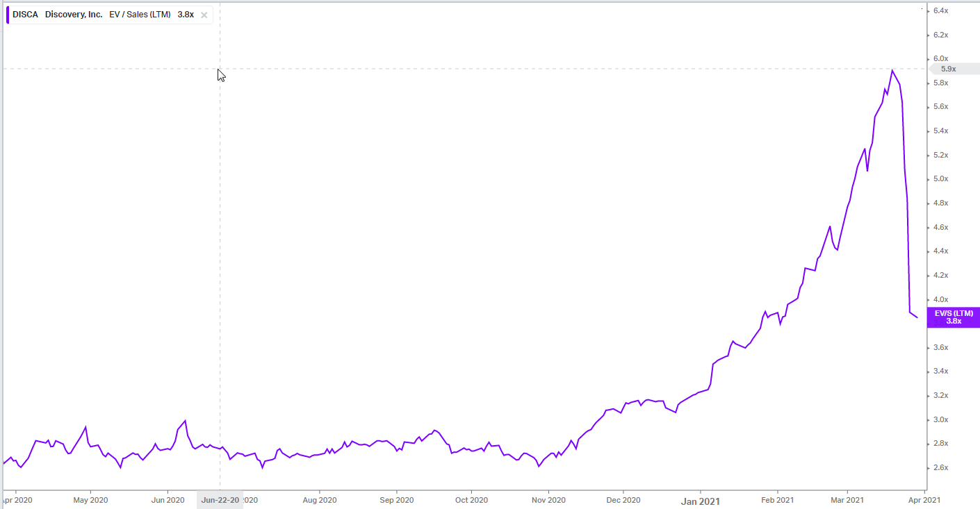Click the Jan 2021 bold axis label
Viewport: 980px width, 509px height.
[700, 501]
